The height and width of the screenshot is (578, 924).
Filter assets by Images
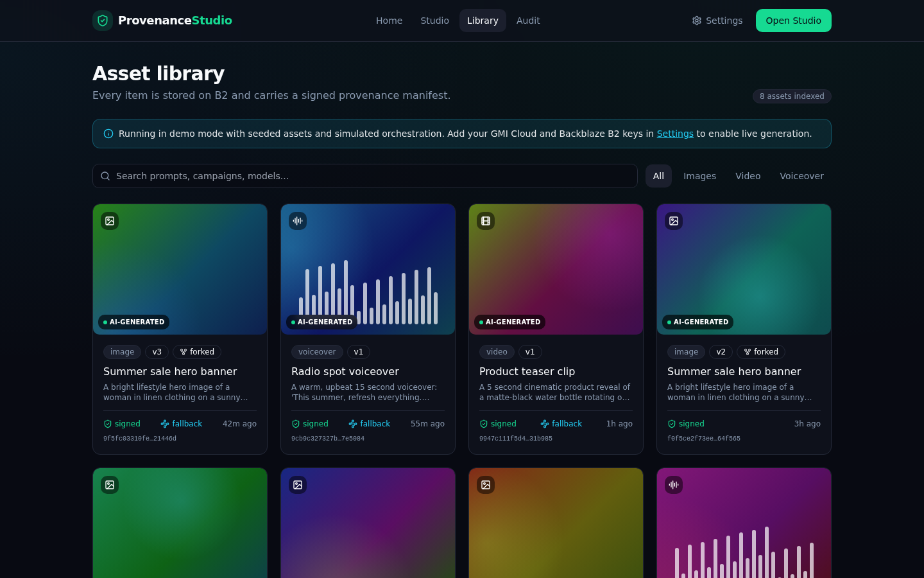699,176
